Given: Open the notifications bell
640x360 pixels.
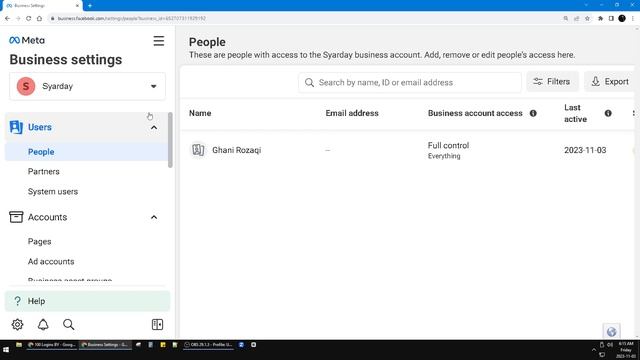Looking at the screenshot, I should pos(43,324).
